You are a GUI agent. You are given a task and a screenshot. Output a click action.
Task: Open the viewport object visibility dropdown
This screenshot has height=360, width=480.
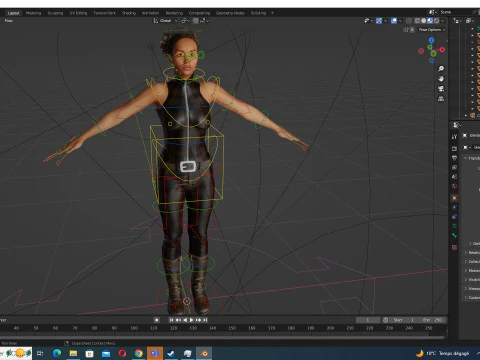(368, 21)
